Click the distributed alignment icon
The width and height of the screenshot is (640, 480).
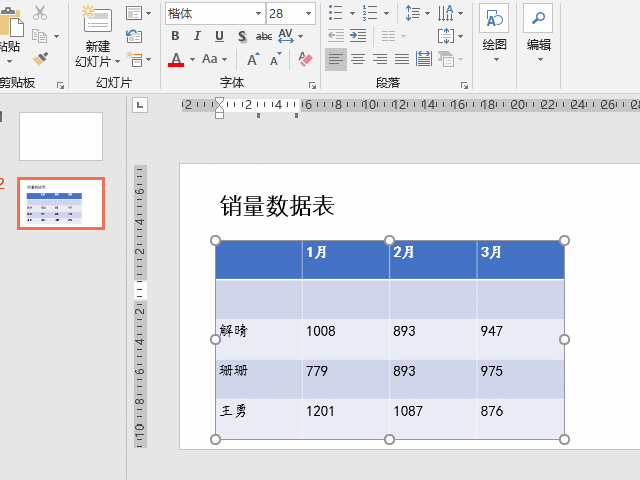(x=424, y=59)
